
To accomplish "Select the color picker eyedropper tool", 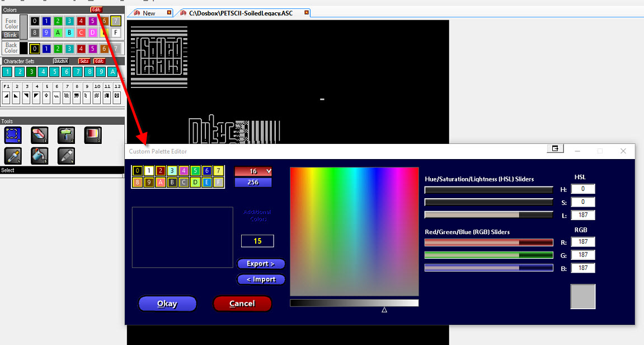I will (x=12, y=156).
